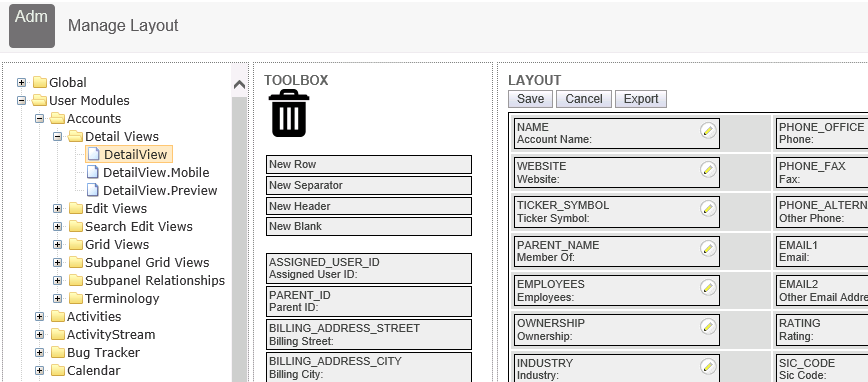
Task: Expand the Grid Views tree node
Action: pyautogui.click(x=58, y=245)
